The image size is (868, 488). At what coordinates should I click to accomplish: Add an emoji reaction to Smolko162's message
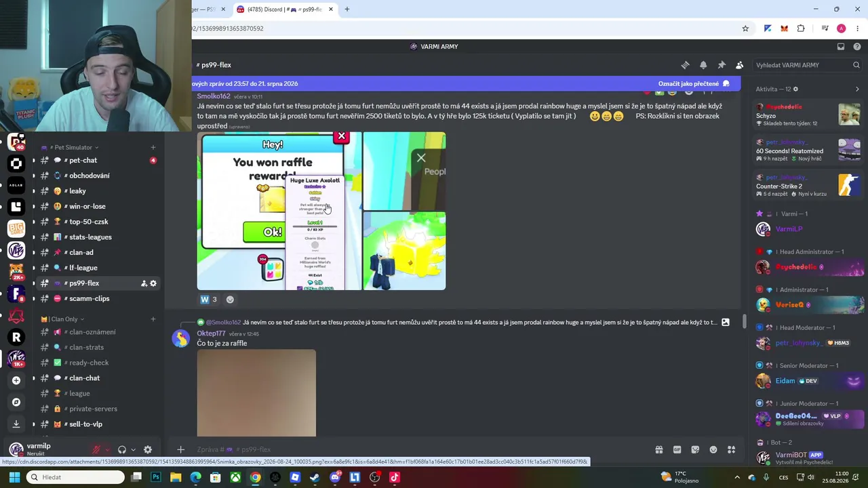point(230,300)
